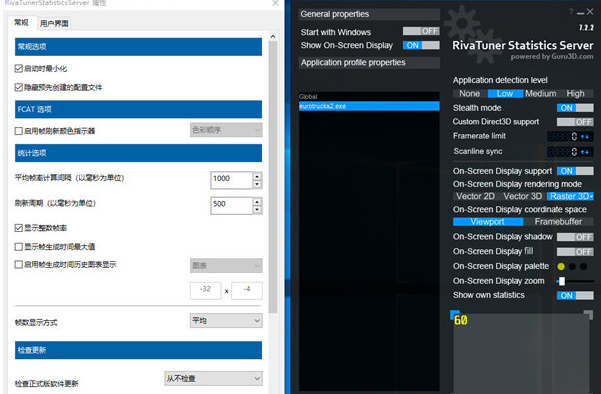Toggle On-Screen Display fill switch
Image resolution: width=601 pixels, height=394 pixels.
click(575, 251)
